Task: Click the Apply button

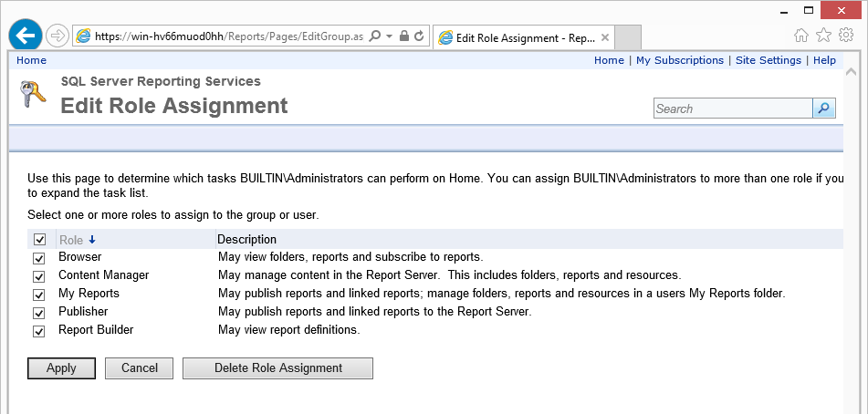Action: point(61,368)
